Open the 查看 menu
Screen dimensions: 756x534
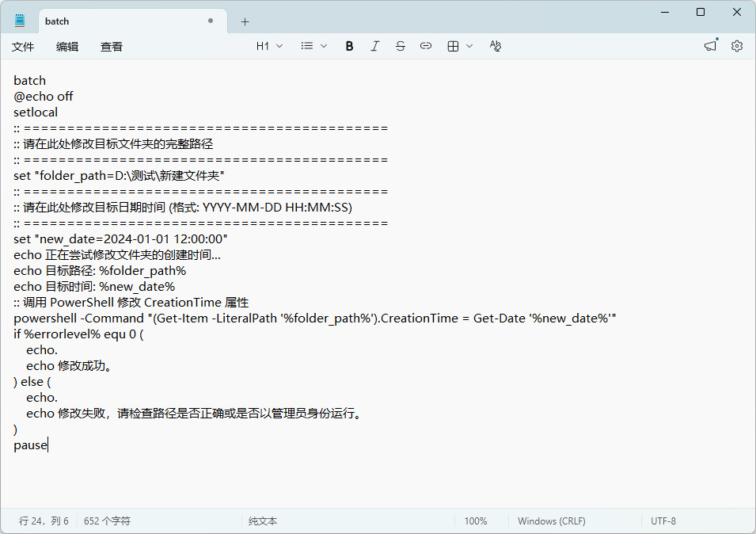click(112, 47)
